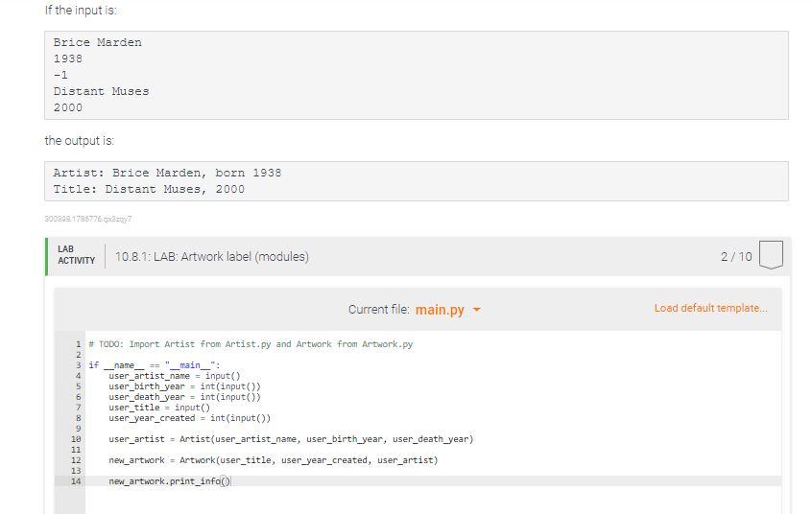Click the Current file: label
Image resolution: width=812 pixels, height=514 pixels.
[x=378, y=310]
